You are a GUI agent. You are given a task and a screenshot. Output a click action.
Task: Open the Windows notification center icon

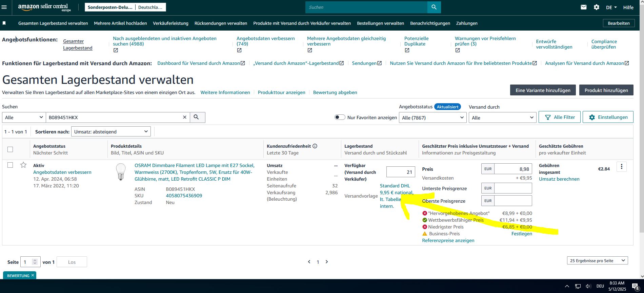[635, 287]
